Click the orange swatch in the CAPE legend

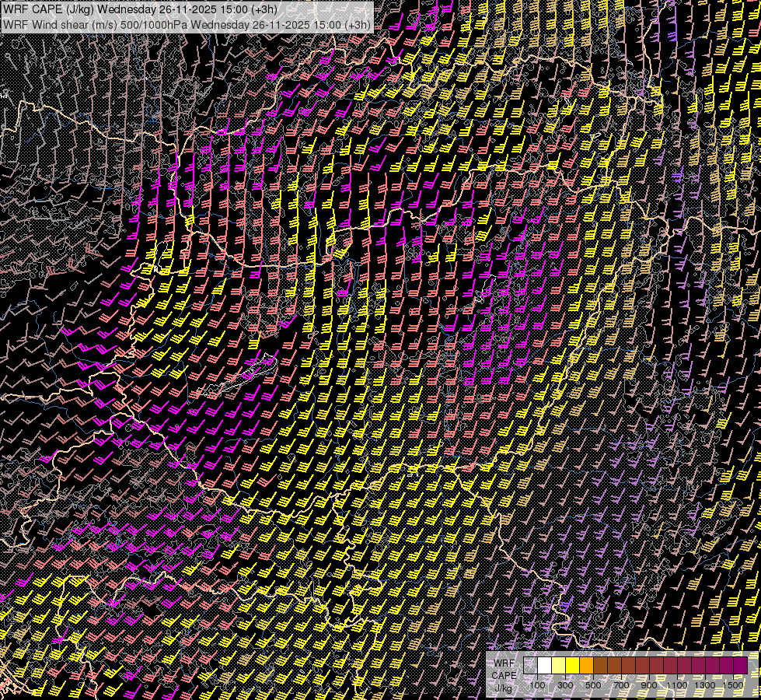coord(587,666)
